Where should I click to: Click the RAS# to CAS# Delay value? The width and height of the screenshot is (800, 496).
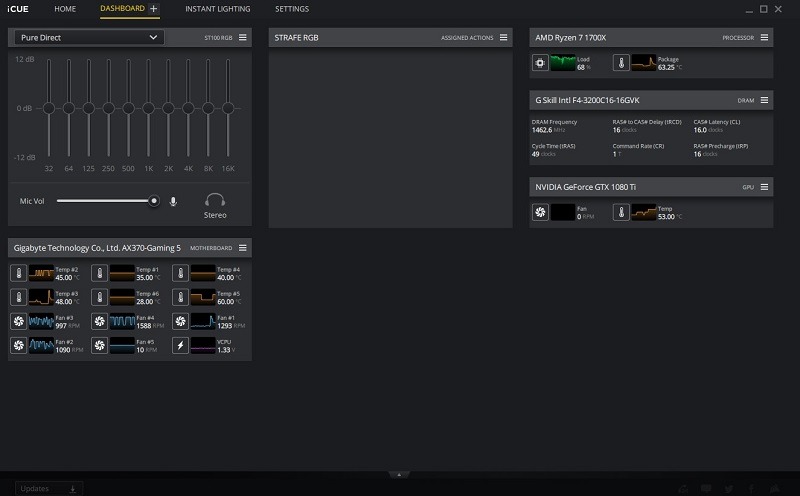pos(624,130)
